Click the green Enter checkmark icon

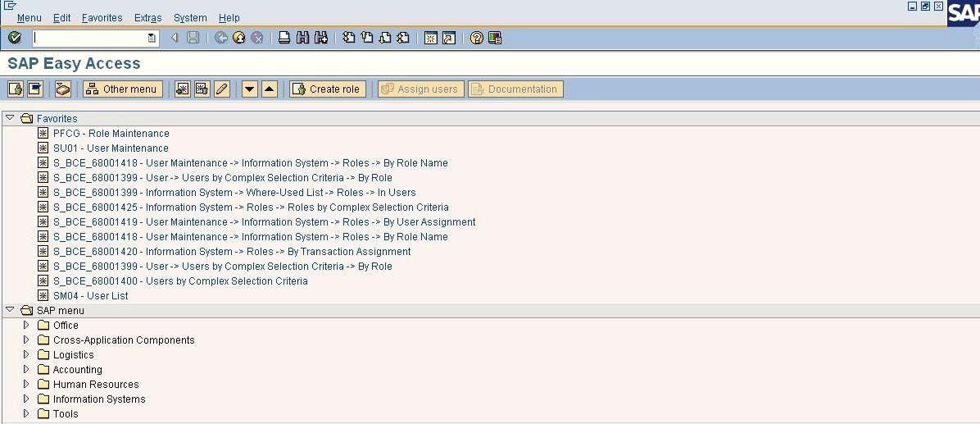(x=15, y=39)
